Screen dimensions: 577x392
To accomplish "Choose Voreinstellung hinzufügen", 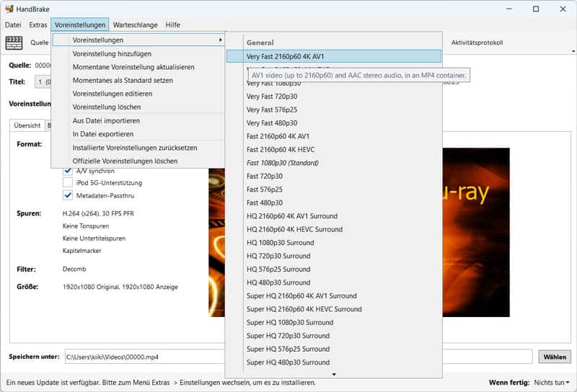I will (x=138, y=54).
